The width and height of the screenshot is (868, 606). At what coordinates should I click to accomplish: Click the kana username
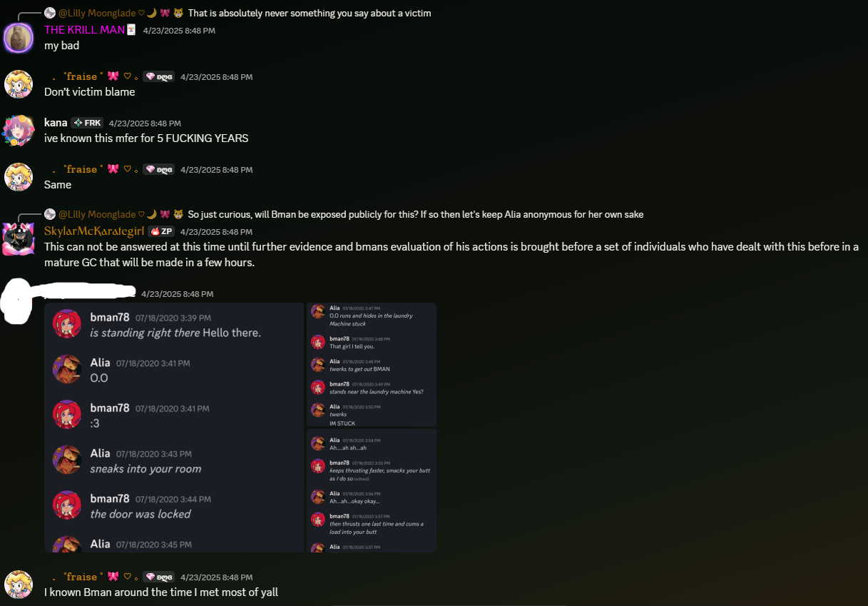pyautogui.click(x=56, y=123)
